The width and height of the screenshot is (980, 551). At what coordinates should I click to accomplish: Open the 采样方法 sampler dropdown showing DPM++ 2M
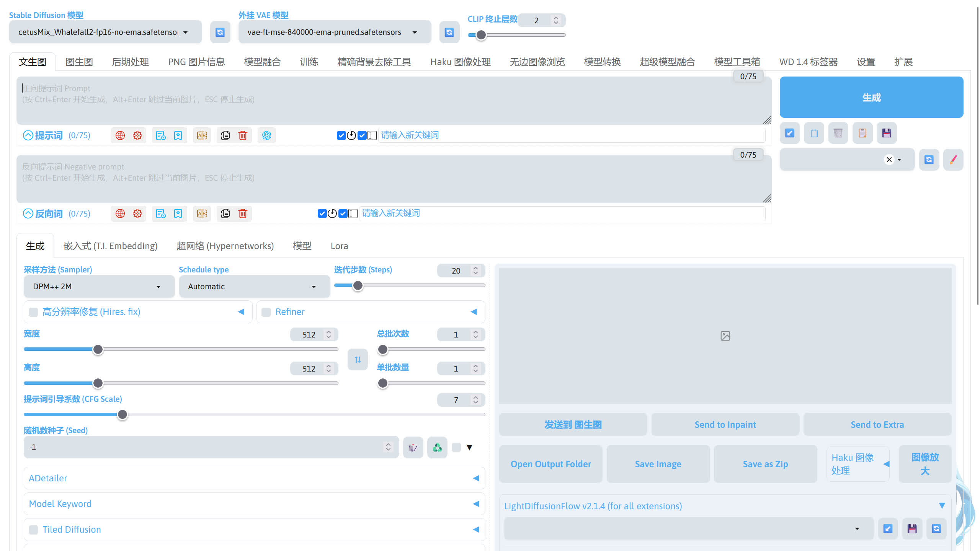click(99, 287)
